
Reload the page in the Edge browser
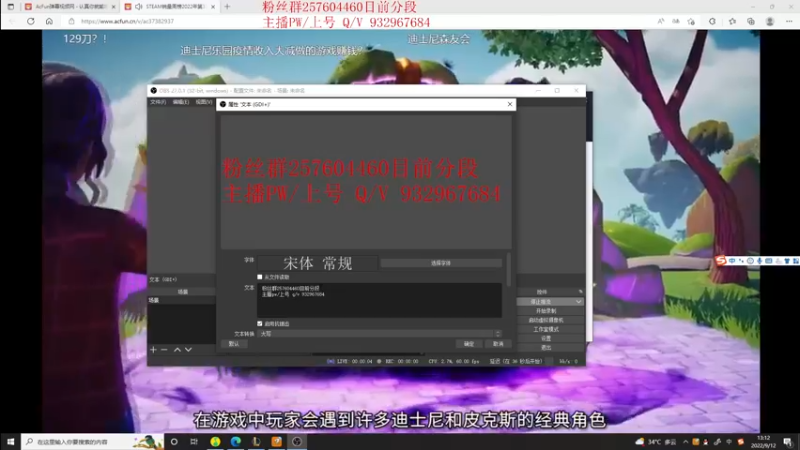(x=31, y=21)
